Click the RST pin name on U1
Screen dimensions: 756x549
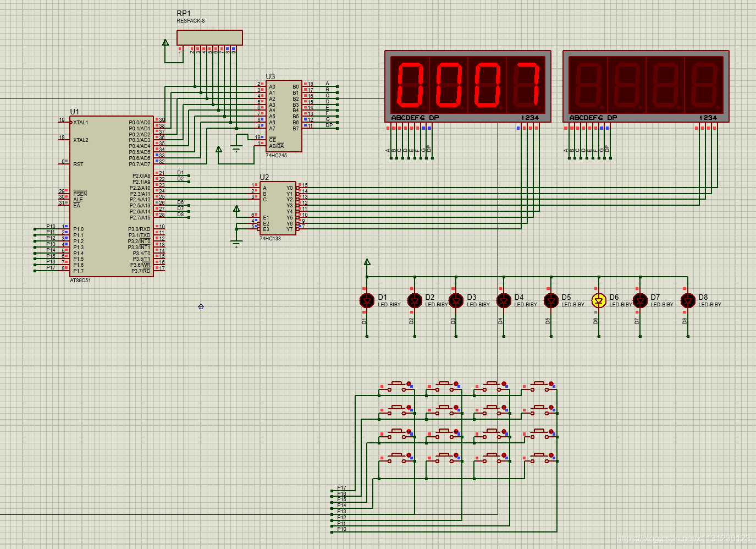coord(78,164)
